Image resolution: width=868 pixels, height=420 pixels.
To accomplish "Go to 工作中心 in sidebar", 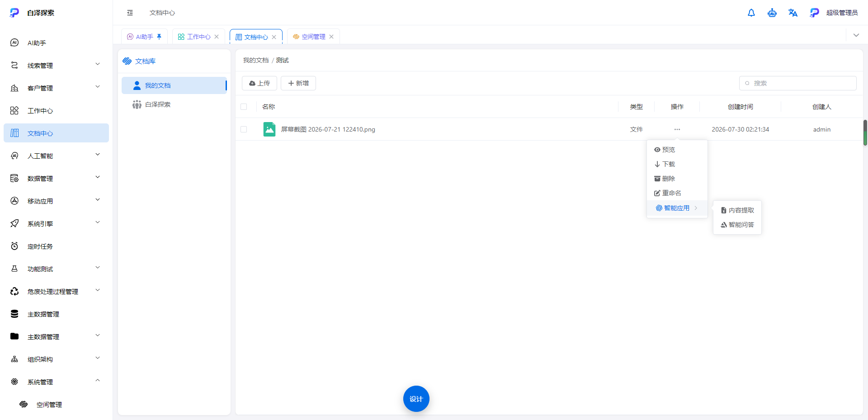I will pos(56,111).
